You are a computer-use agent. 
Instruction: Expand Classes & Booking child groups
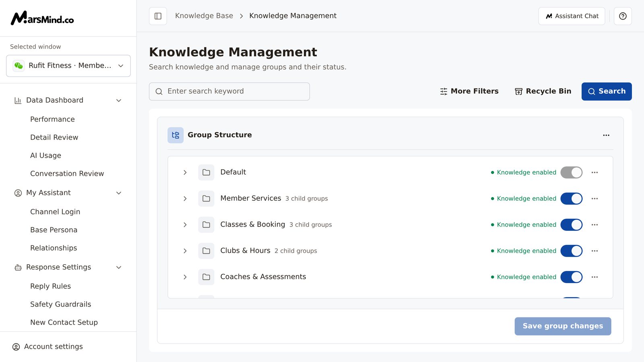tap(185, 225)
